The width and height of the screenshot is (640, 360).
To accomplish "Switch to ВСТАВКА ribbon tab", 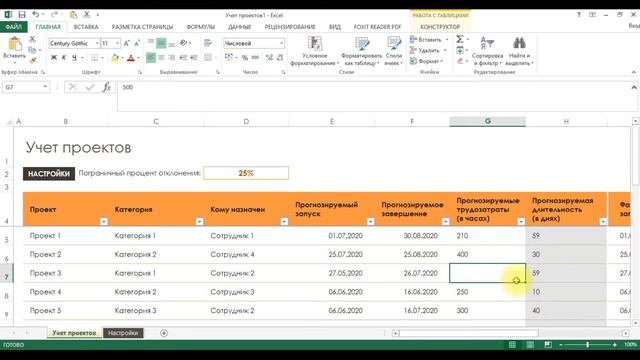I will click(86, 27).
